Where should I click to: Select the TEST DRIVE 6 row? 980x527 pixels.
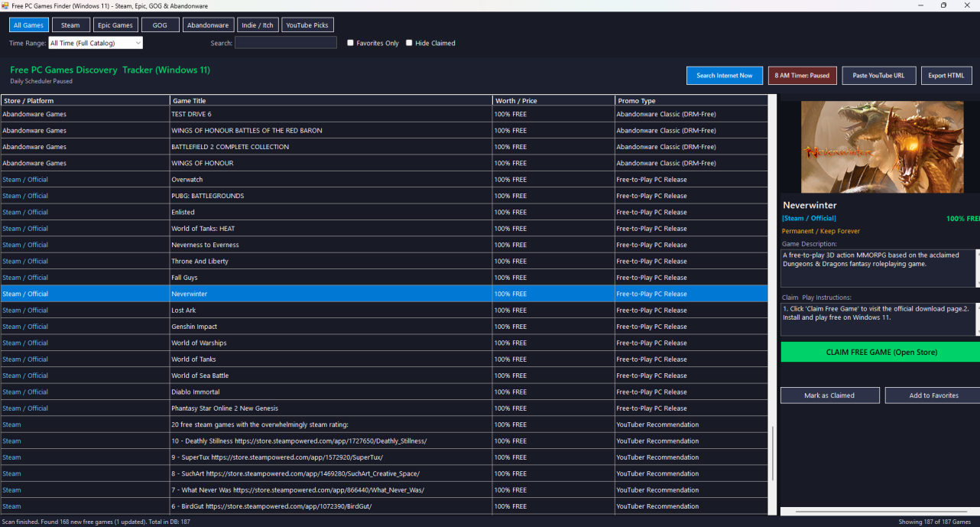click(x=384, y=114)
